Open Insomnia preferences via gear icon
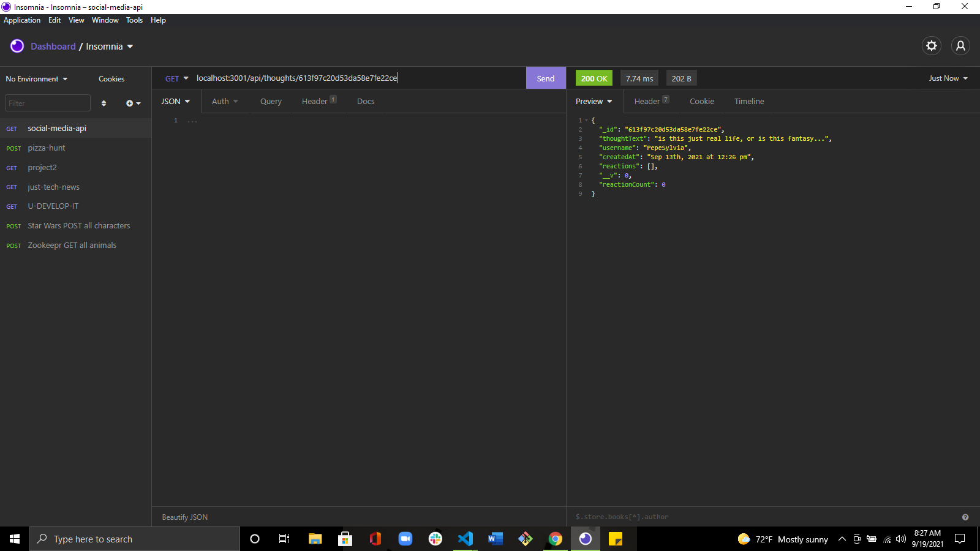This screenshot has height=551, width=980. 931,46
